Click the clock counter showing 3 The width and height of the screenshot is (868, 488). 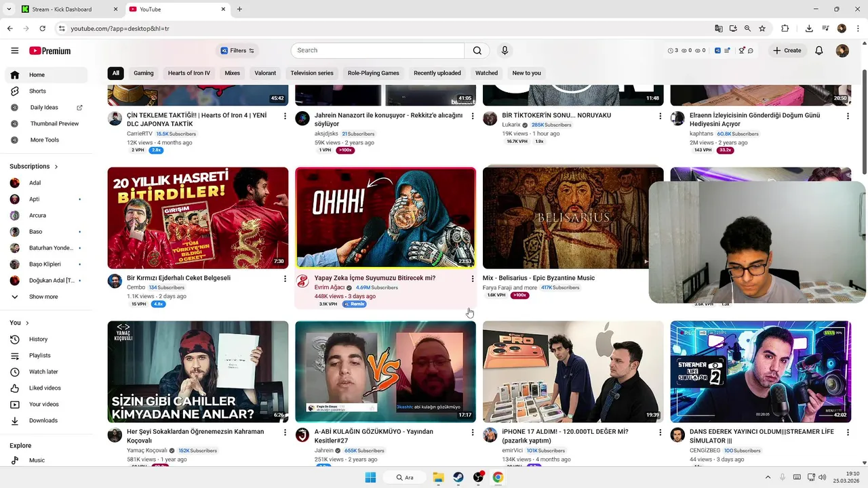[x=673, y=51]
